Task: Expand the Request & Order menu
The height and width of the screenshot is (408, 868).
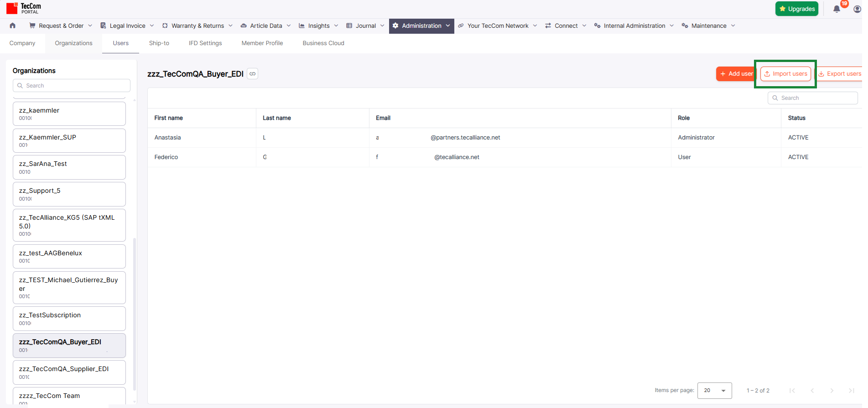Action: pos(61,26)
